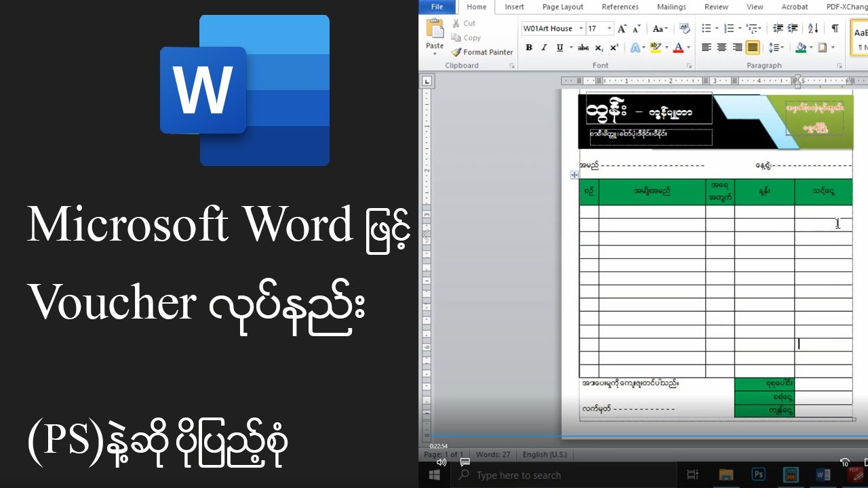Toggle Justify alignment (highlighted)
The image size is (868, 488).
[x=753, y=47]
